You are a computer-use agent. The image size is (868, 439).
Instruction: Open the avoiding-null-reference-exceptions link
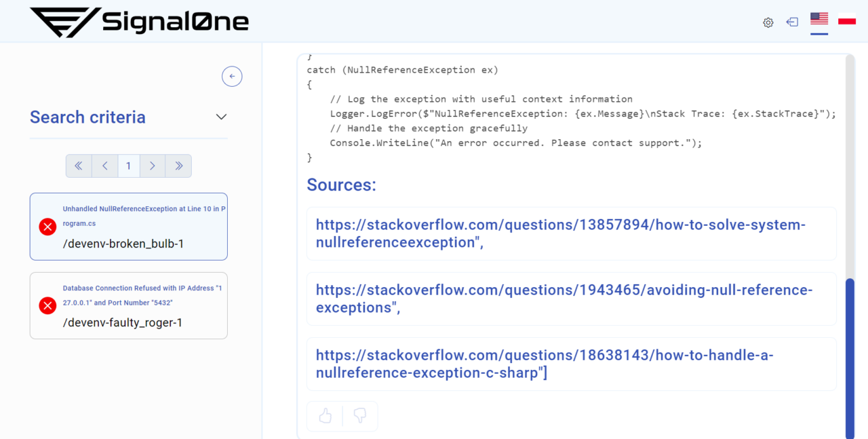(x=564, y=299)
